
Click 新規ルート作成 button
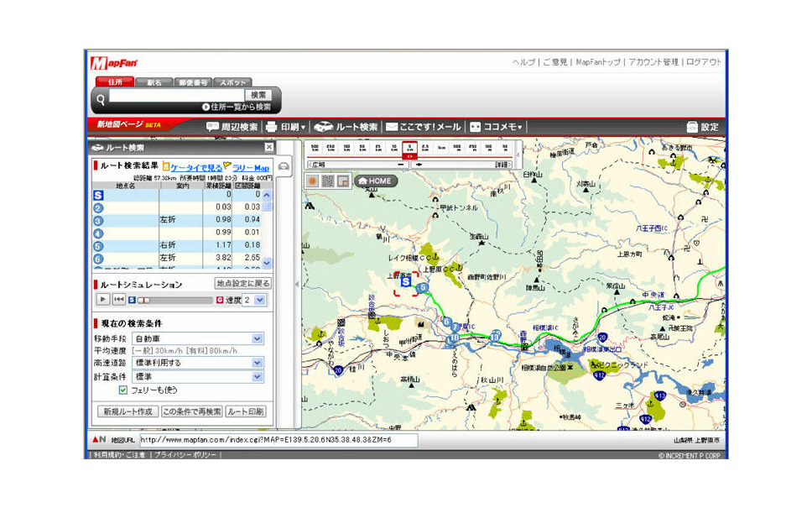(128, 411)
